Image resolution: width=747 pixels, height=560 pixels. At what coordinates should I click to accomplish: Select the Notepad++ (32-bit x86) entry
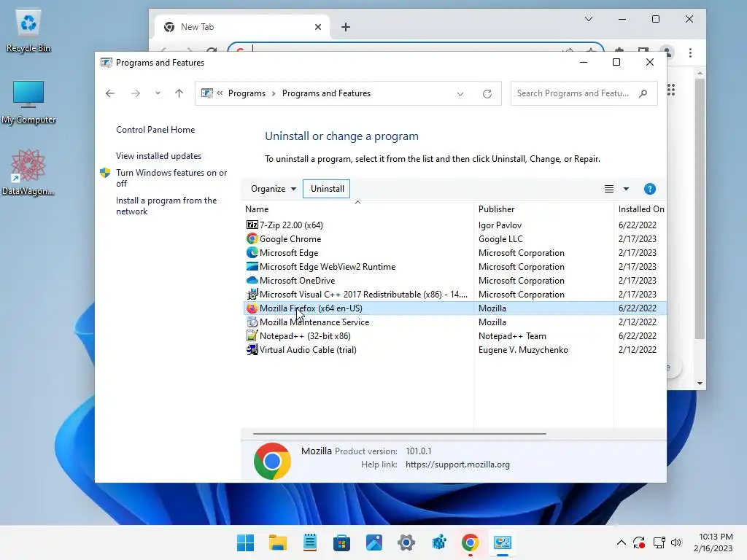[305, 335]
